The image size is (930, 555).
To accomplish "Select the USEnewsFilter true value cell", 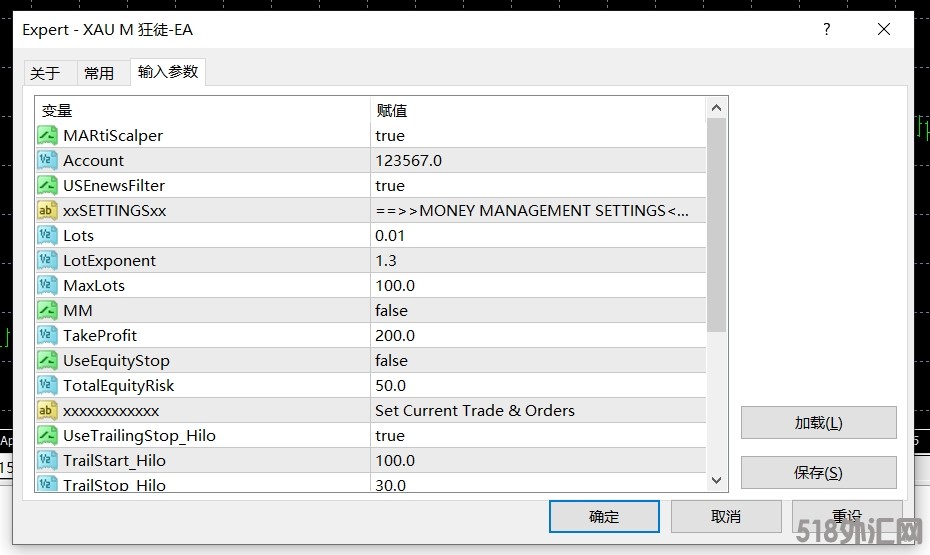I will pos(537,185).
